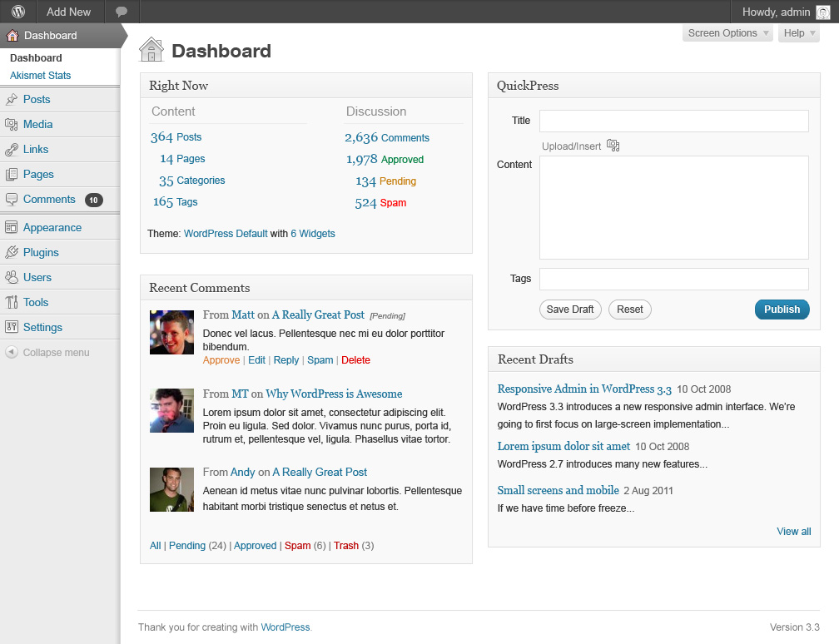This screenshot has width=839, height=644.
Task: View the 2,636 Comments link
Action: (387, 138)
